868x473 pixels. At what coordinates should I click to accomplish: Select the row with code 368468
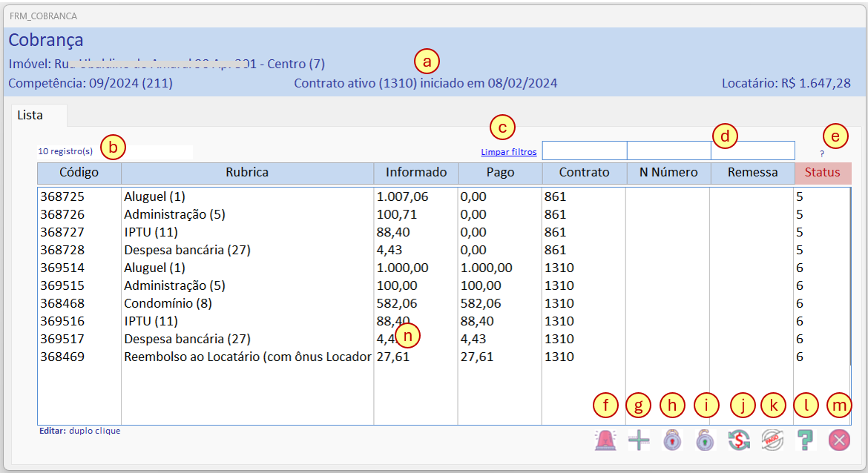[x=444, y=303]
